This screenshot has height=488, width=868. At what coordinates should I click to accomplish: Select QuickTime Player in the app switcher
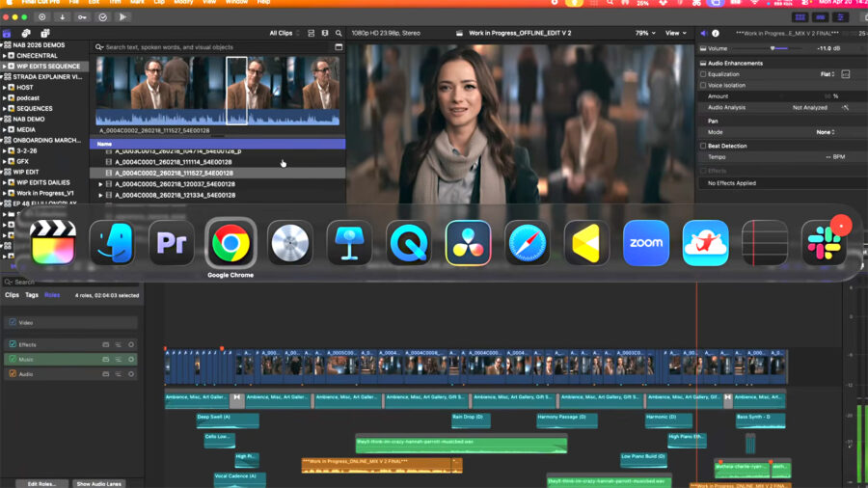409,243
